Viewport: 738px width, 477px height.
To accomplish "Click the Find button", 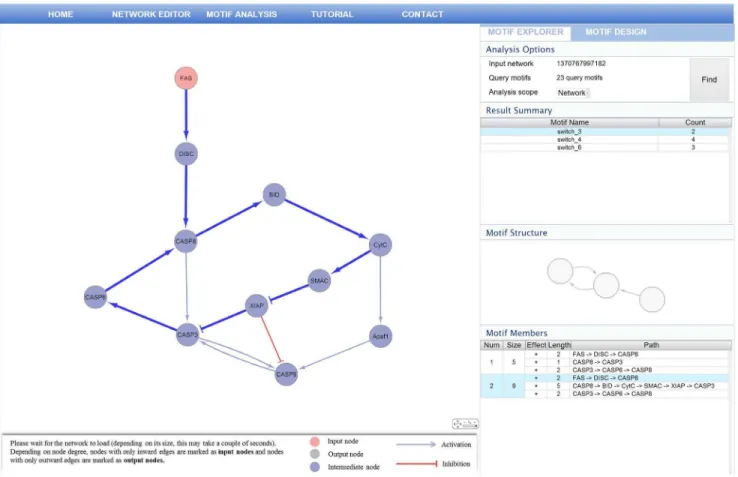I will point(709,80).
